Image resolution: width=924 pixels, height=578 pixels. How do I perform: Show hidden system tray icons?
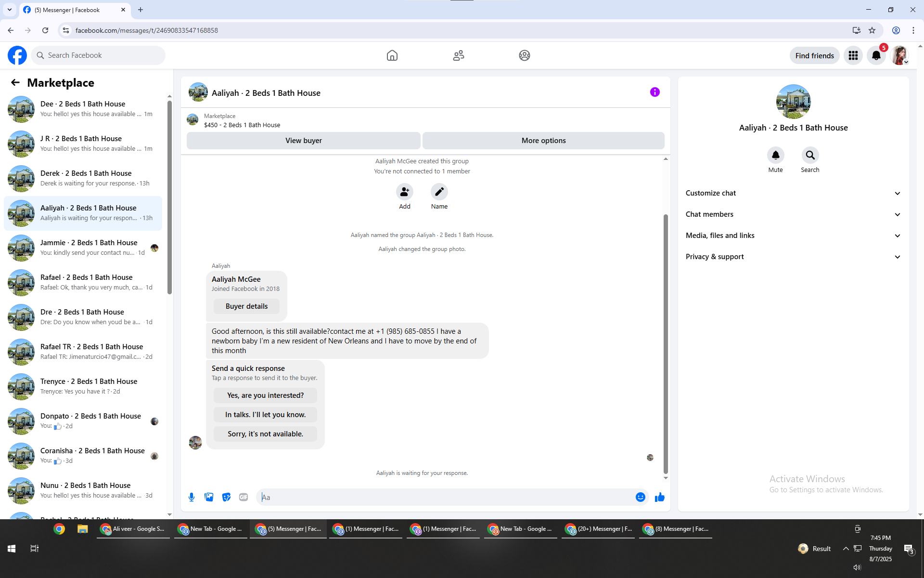point(846,549)
